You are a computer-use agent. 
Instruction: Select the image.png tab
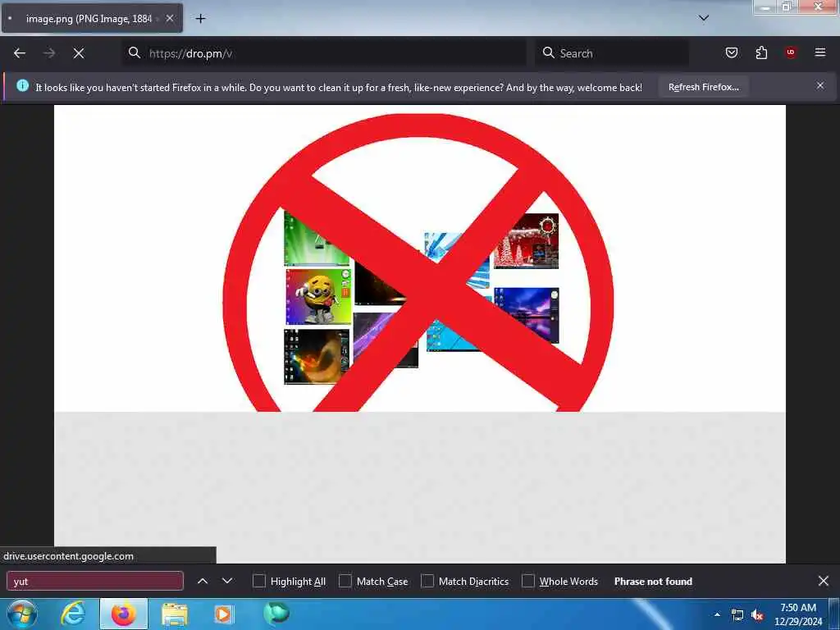coord(92,19)
